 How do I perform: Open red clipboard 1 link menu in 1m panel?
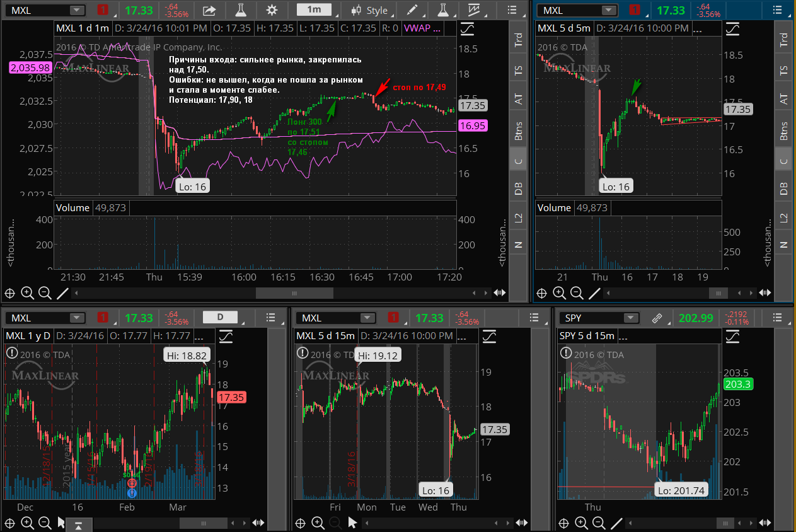pos(103,10)
